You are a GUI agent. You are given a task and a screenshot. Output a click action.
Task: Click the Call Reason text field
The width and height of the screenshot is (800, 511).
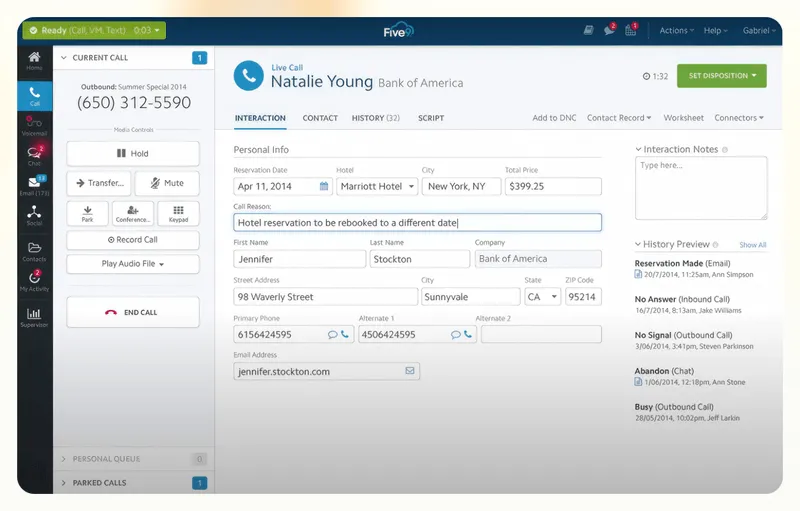click(x=417, y=222)
